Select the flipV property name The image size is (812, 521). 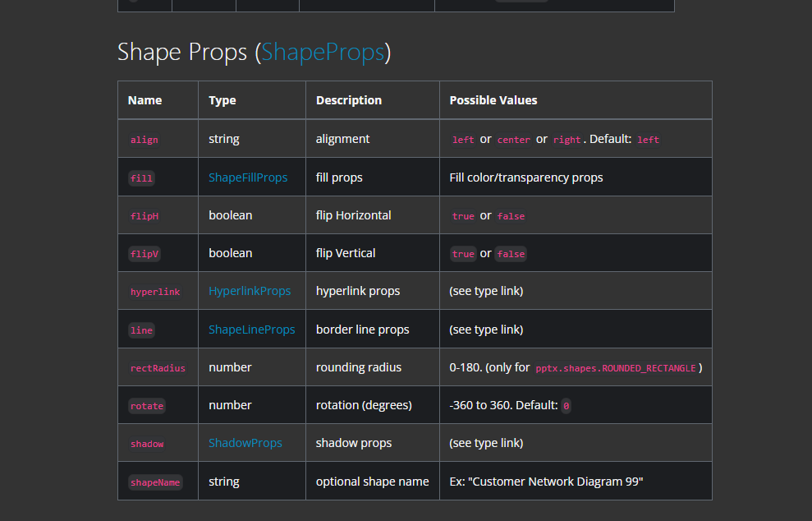(x=145, y=254)
